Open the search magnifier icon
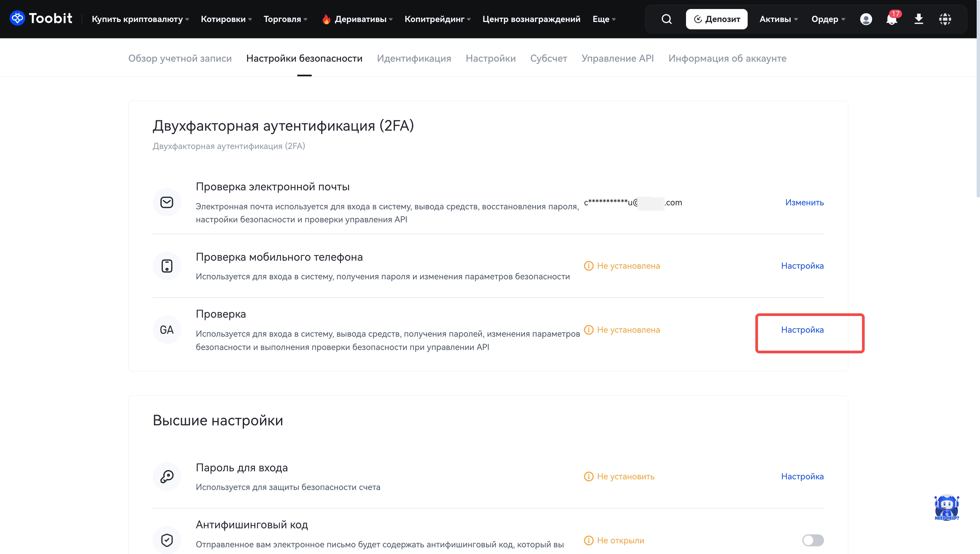The width and height of the screenshot is (980, 554). (x=666, y=19)
